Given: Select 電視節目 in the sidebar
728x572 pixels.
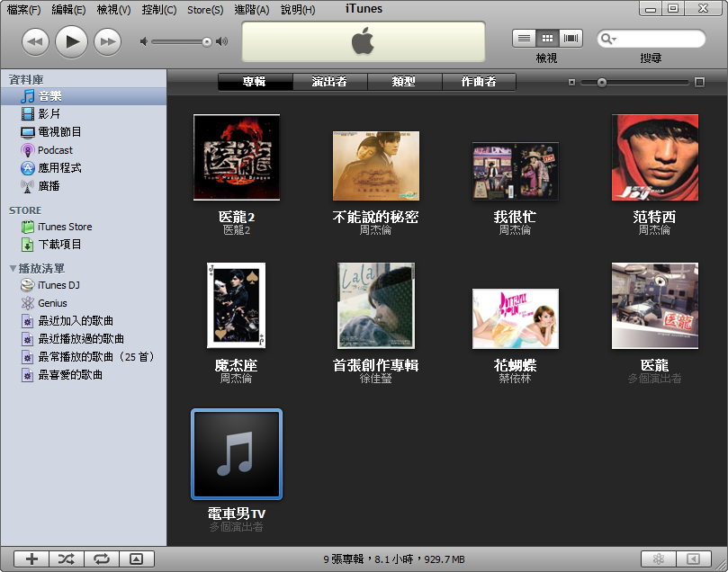Looking at the screenshot, I should point(84,131).
